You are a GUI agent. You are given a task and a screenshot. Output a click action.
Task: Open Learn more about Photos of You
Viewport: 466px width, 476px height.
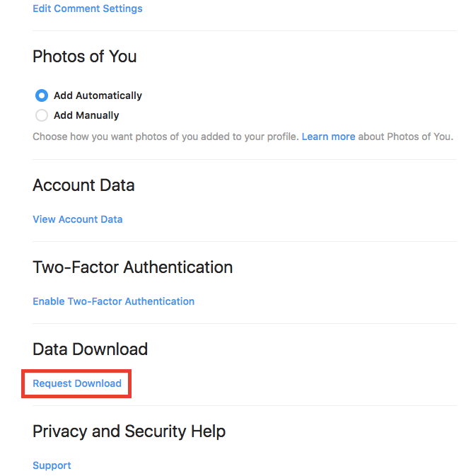[328, 137]
